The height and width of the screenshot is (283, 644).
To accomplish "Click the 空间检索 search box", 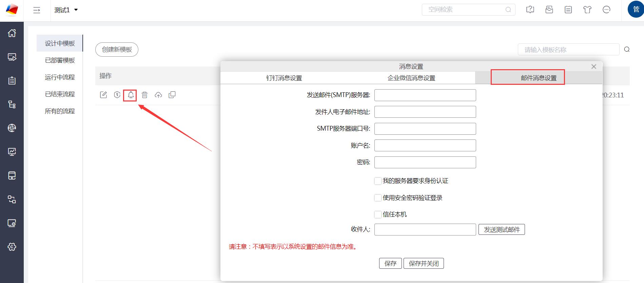I will coord(468,10).
